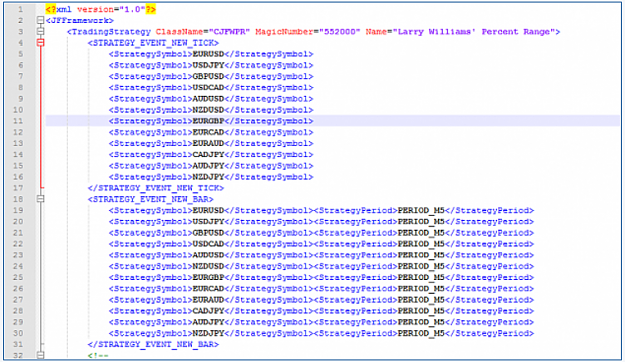
Task: Collapse the JFFramework root node fold marker
Action: click(x=40, y=20)
